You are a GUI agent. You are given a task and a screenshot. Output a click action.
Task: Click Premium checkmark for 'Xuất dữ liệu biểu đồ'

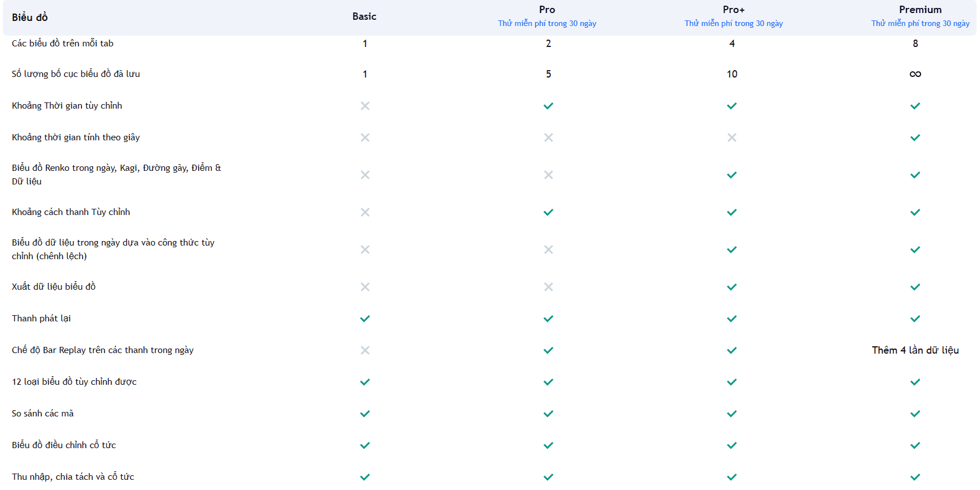pos(915,287)
